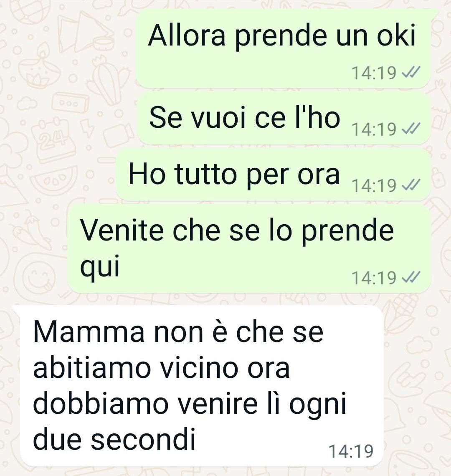Click the 14:19 timestamp on the white received message
Screen dimensions: 451x476
pyautogui.click(x=351, y=451)
